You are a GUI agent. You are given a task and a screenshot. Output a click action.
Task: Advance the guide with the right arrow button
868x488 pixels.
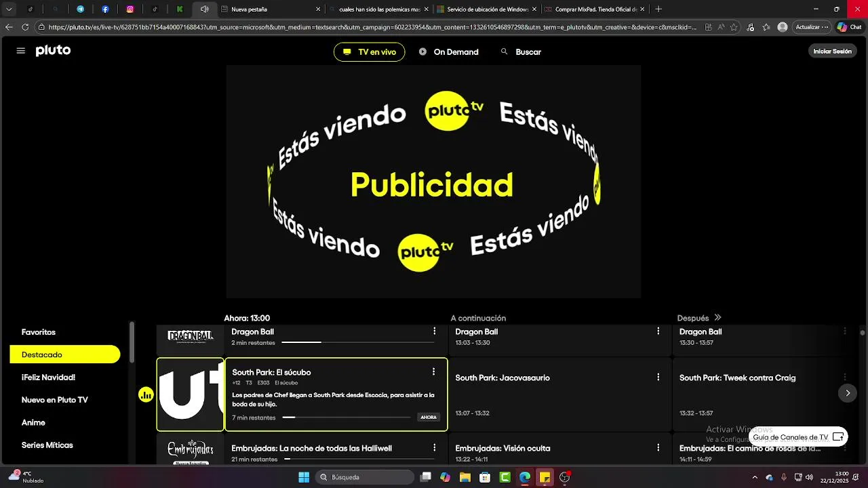pos(848,393)
